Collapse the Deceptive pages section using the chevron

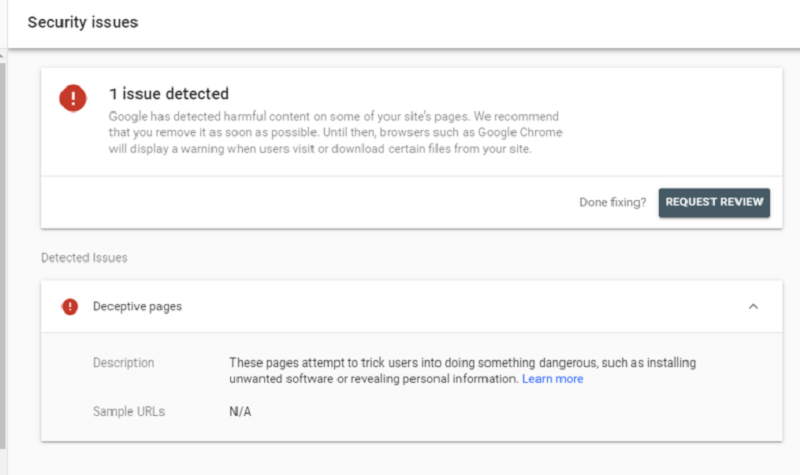(x=753, y=307)
